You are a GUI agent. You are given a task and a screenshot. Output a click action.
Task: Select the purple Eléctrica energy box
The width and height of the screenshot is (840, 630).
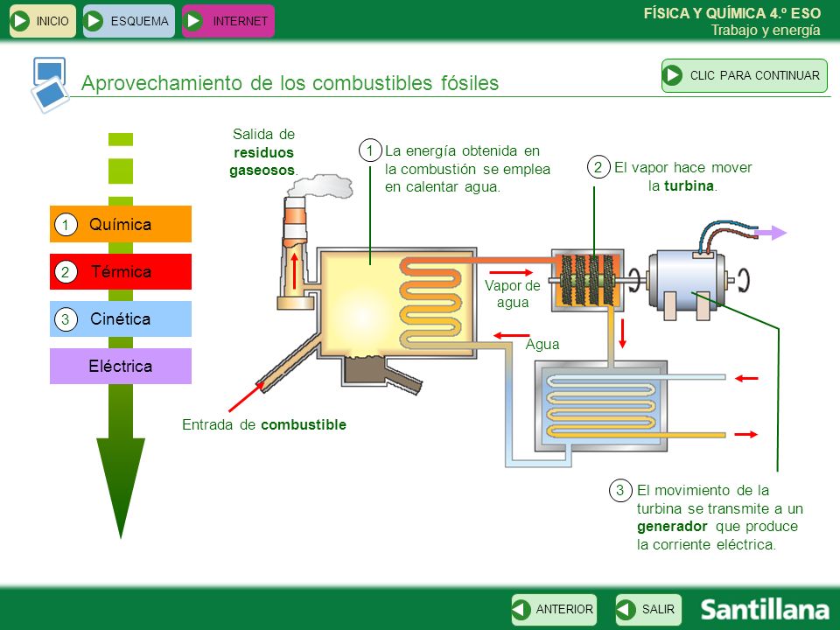[x=121, y=366]
